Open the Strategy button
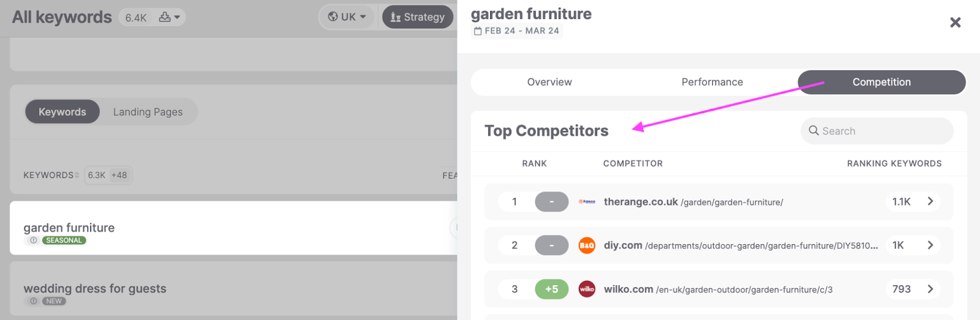980x320 pixels. point(418,17)
